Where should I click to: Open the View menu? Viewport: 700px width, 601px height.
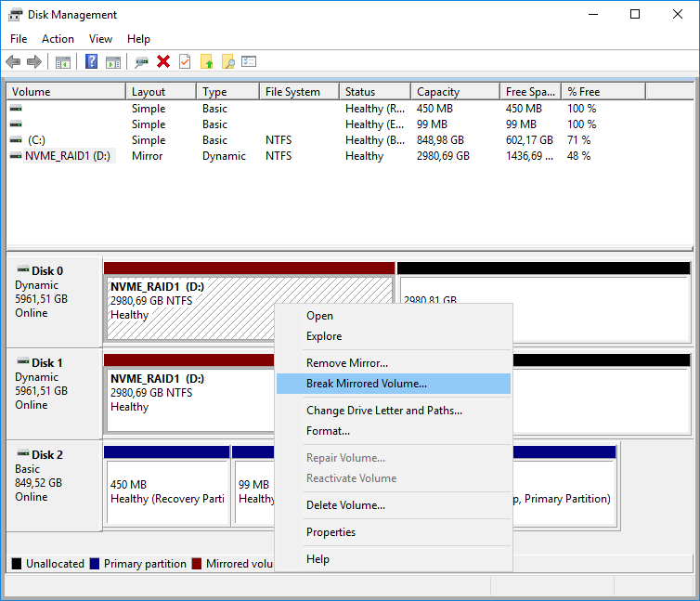pyautogui.click(x=100, y=39)
